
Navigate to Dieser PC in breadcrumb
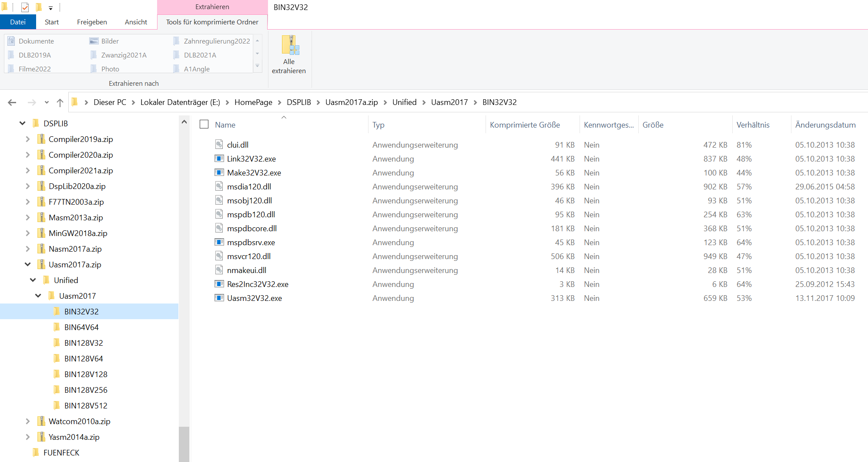110,102
